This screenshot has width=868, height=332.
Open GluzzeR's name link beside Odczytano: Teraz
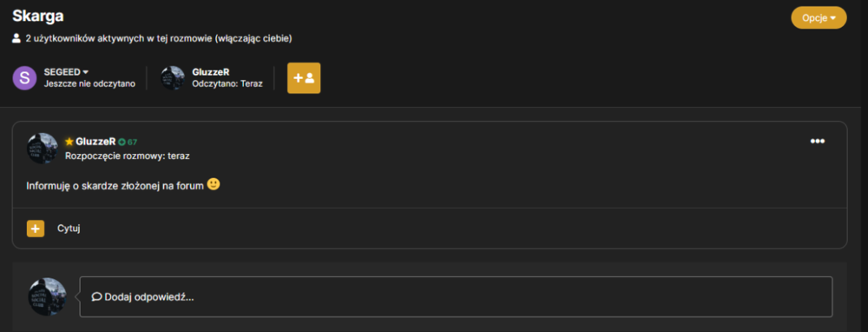(x=210, y=72)
